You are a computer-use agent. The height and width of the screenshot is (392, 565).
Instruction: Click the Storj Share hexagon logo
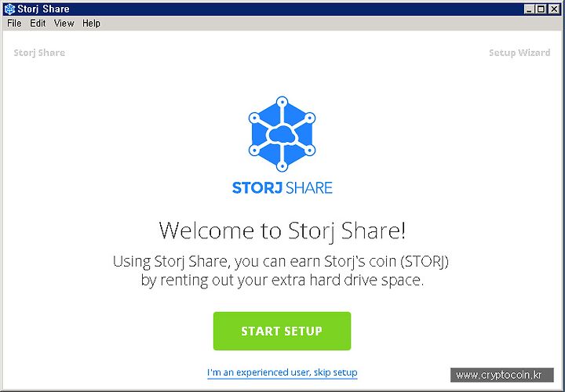[x=282, y=133]
